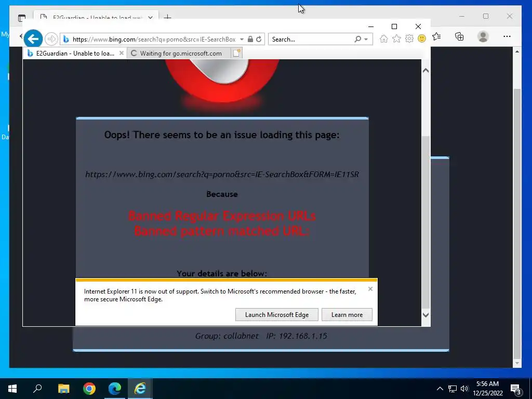The image size is (532, 399).
Task: Click the Edge window scrollbar thumb
Action: click(517, 223)
